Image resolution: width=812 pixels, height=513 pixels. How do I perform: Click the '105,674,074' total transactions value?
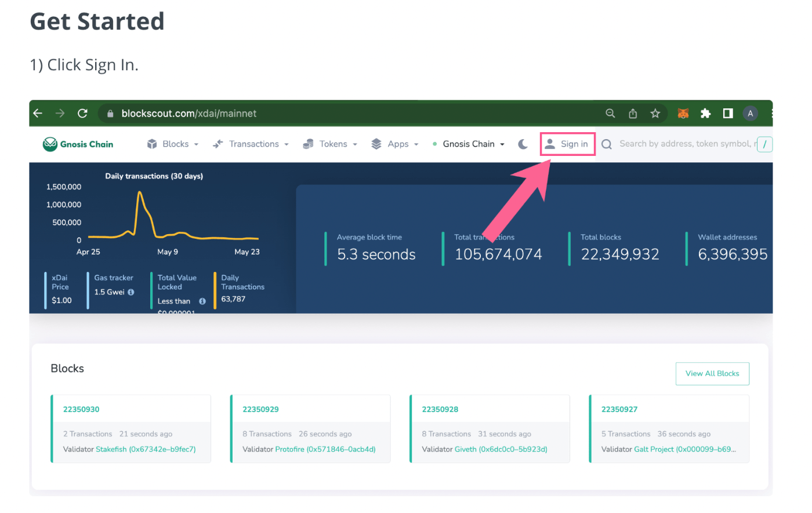pyautogui.click(x=498, y=255)
